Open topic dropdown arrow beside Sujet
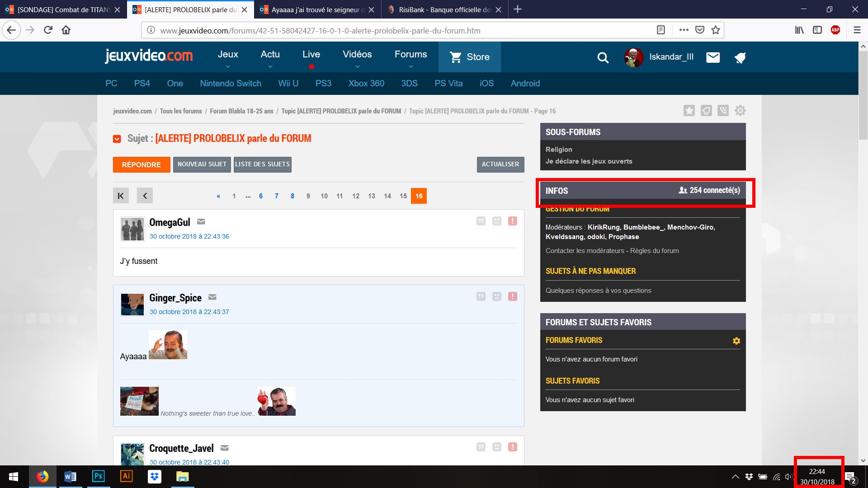The height and width of the screenshot is (488, 868). point(117,139)
